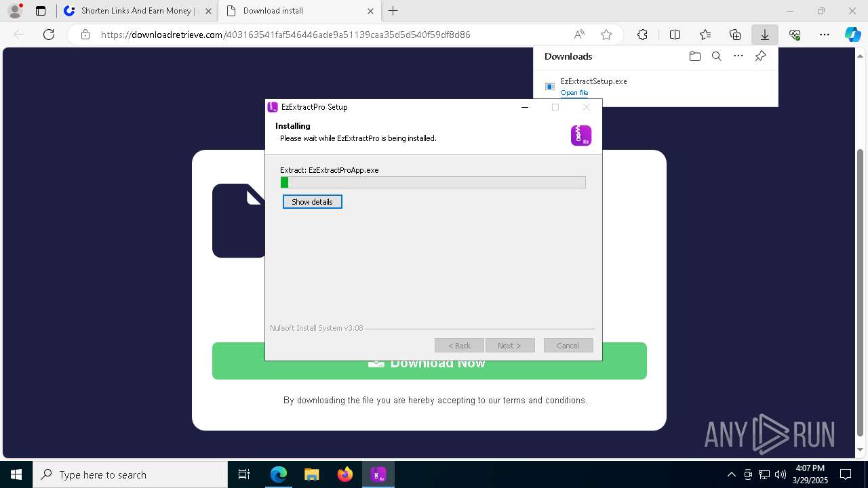
Task: Click Cancel in EzExtractPro Setup
Action: (x=568, y=346)
